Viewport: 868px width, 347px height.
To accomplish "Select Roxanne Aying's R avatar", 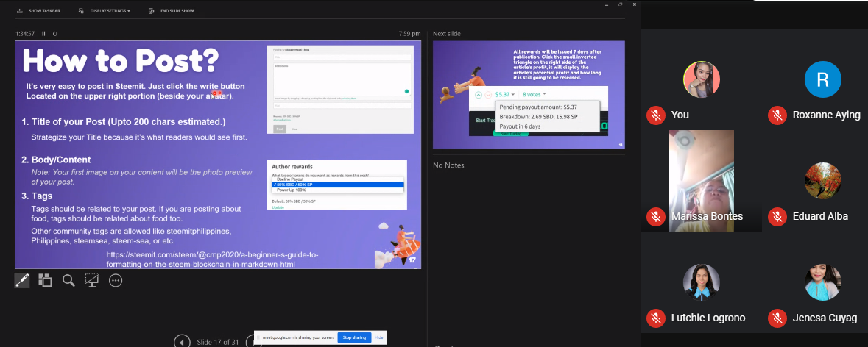I will click(822, 79).
